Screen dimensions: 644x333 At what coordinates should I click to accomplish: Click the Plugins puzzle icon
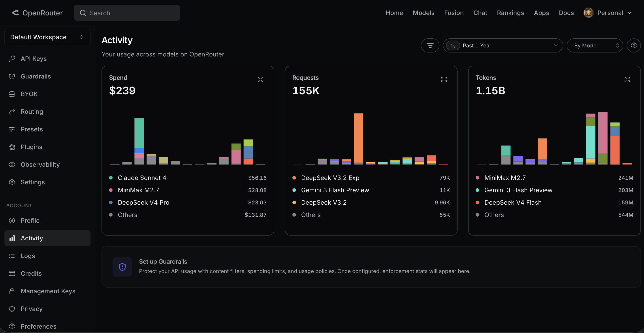(x=12, y=147)
